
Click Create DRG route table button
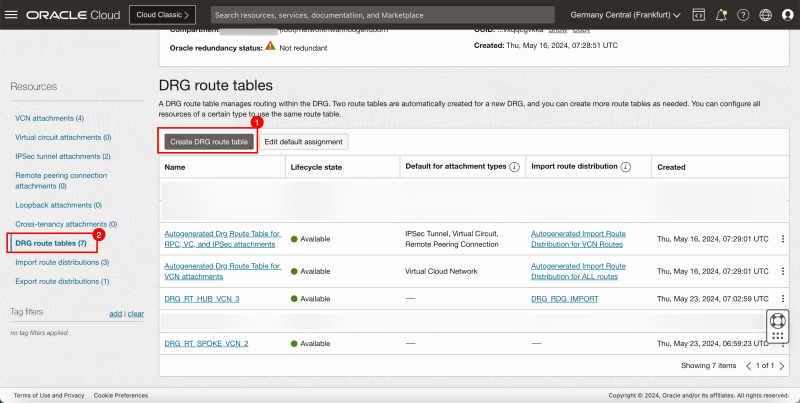click(207, 142)
